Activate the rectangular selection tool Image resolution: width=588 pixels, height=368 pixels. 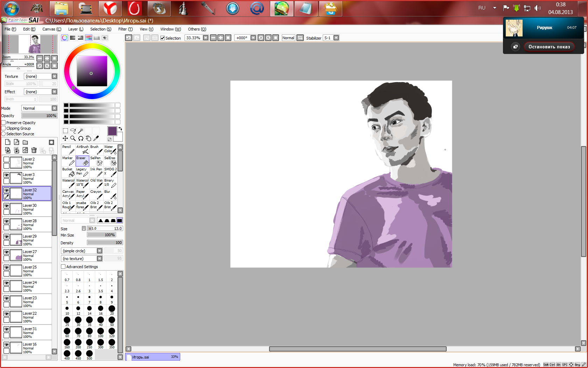point(65,131)
